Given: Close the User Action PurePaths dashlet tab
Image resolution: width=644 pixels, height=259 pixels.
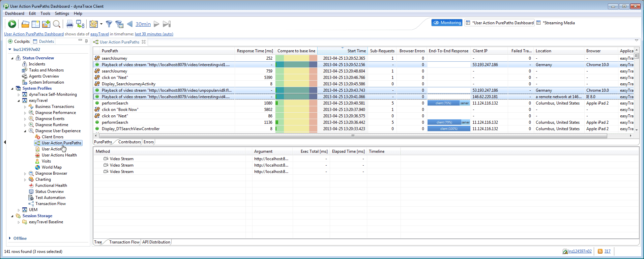Looking at the screenshot, I should 144,42.
